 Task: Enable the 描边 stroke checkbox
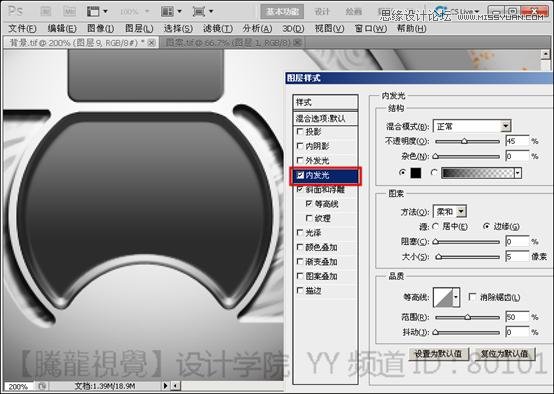point(300,290)
